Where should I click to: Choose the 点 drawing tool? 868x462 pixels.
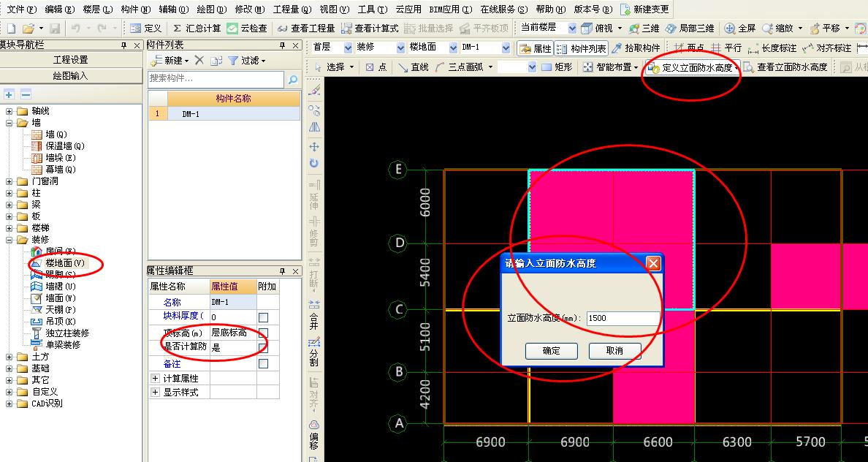pos(376,67)
